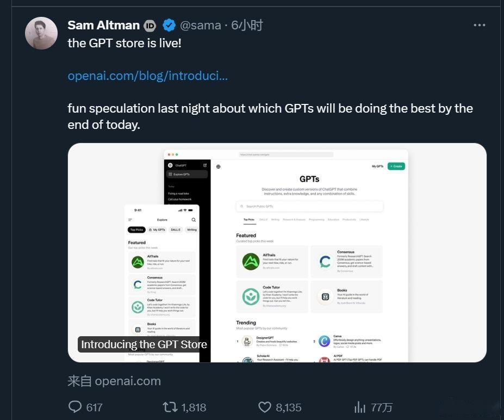The image size is (504, 420).
Task: Click the Sam Altman display name
Action: click(103, 25)
